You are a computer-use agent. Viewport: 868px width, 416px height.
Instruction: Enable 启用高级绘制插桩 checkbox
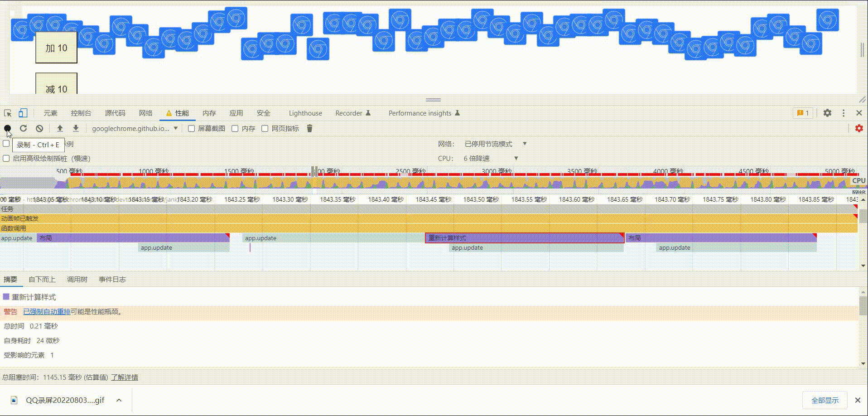tap(6, 159)
